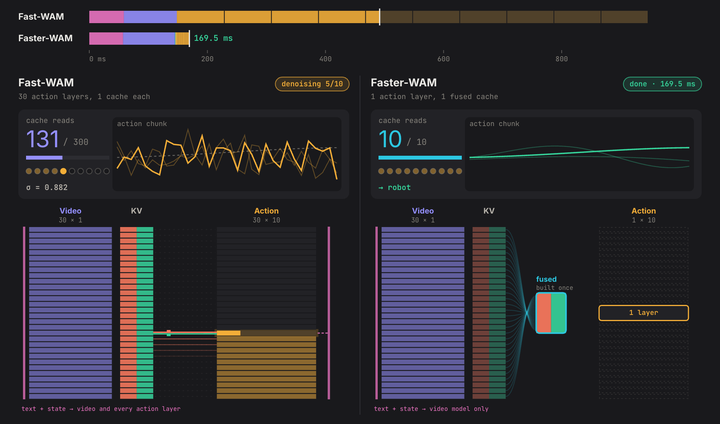Screen dimensions: 720x424
Task: Click the 'text + state → video model only' caption
Action: click(x=431, y=409)
